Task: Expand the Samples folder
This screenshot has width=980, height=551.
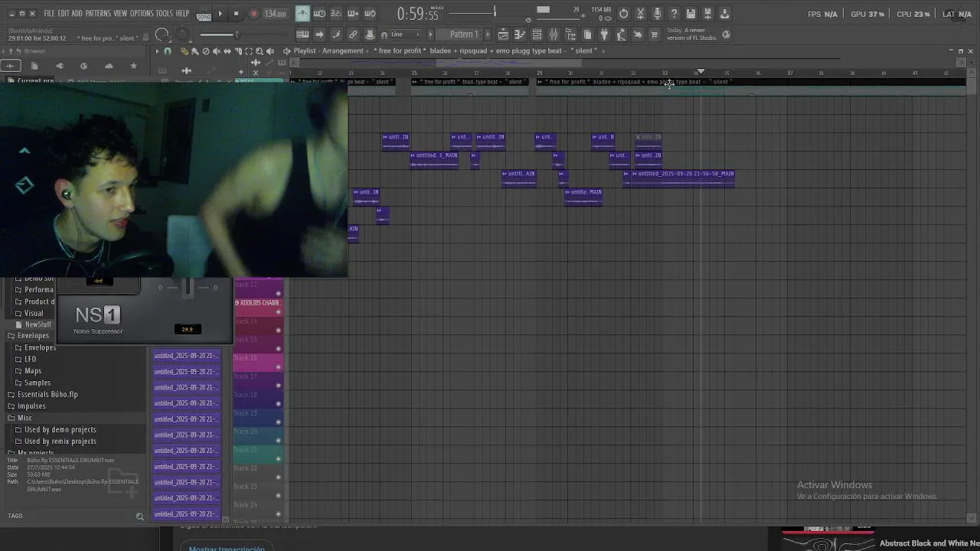Action: (38, 383)
